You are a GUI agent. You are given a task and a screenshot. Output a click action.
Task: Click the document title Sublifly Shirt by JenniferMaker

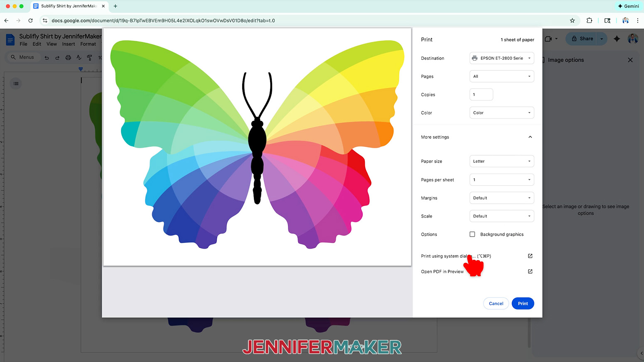[x=60, y=36]
